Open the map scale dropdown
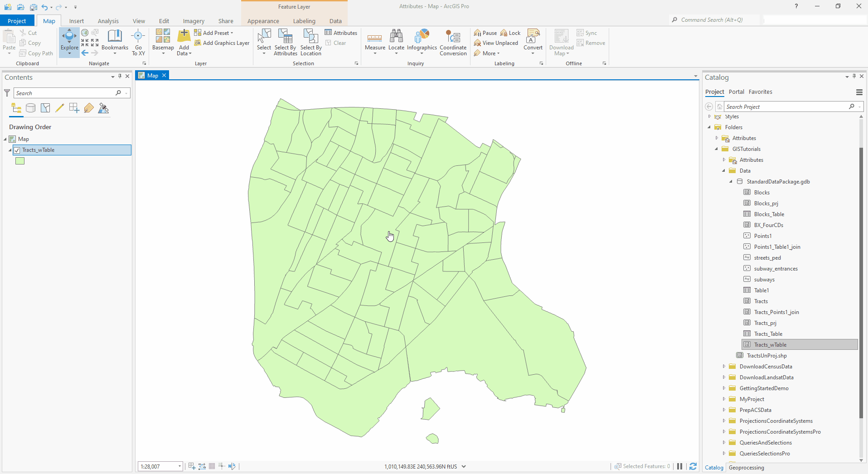The image size is (868, 474). 179,466
